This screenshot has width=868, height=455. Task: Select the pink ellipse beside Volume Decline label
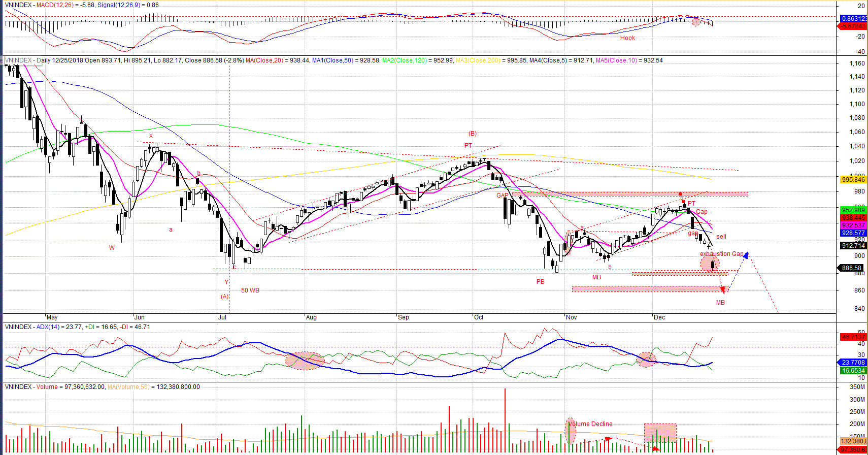coord(571,431)
